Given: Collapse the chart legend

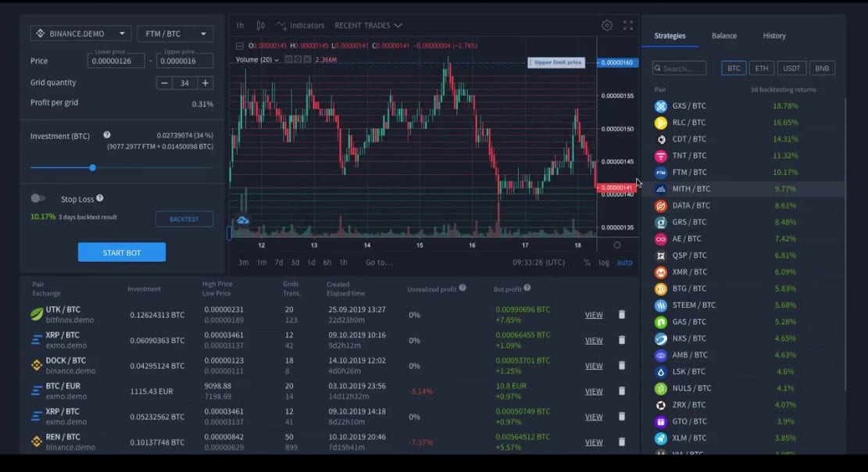Looking at the screenshot, I should [240, 46].
